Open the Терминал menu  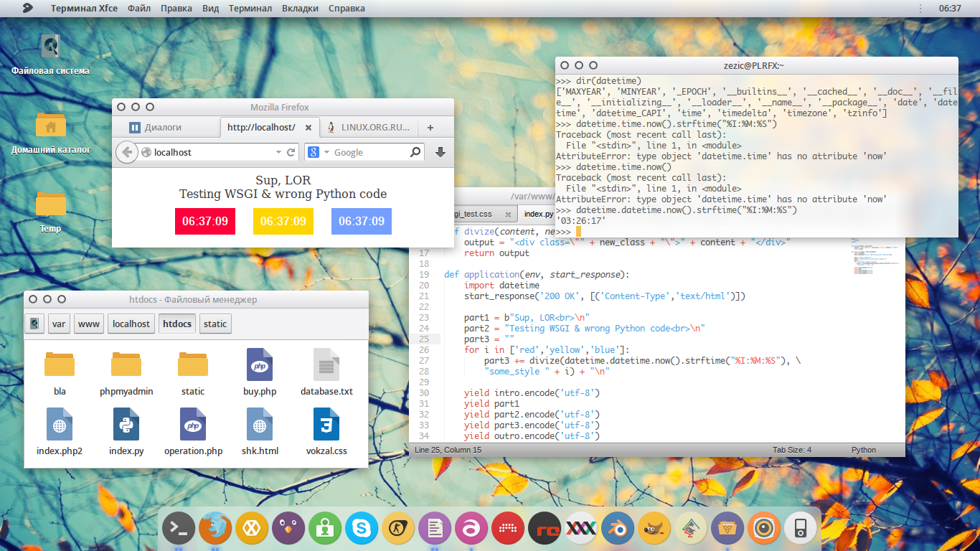tap(250, 9)
